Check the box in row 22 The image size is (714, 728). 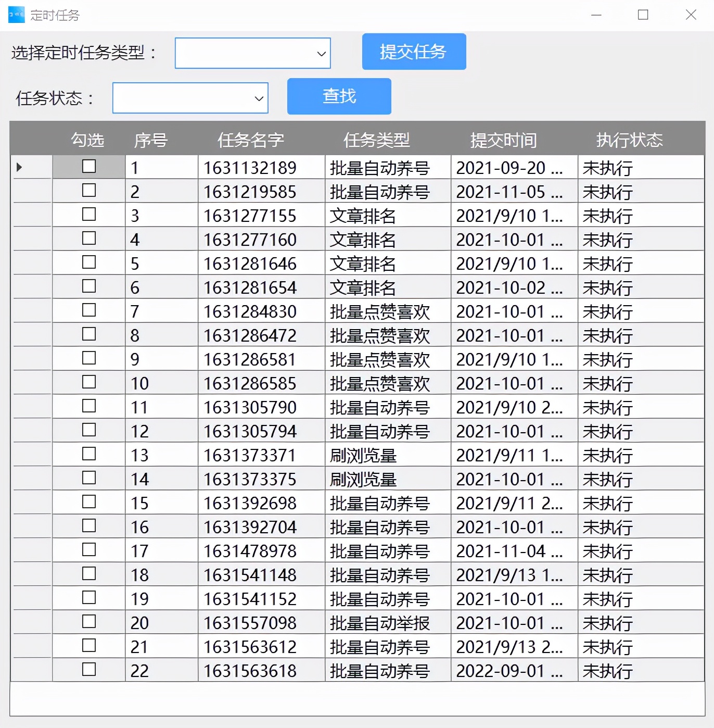coord(89,670)
